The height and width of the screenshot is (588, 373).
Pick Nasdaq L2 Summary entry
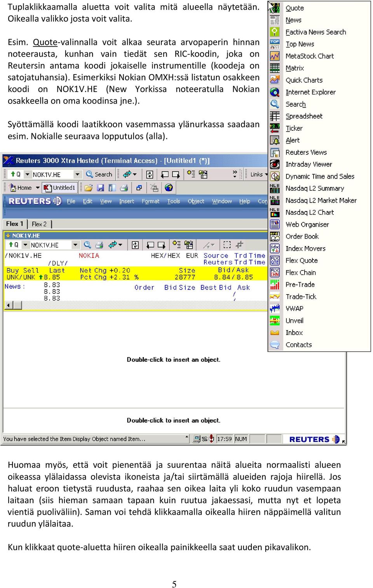point(315,189)
